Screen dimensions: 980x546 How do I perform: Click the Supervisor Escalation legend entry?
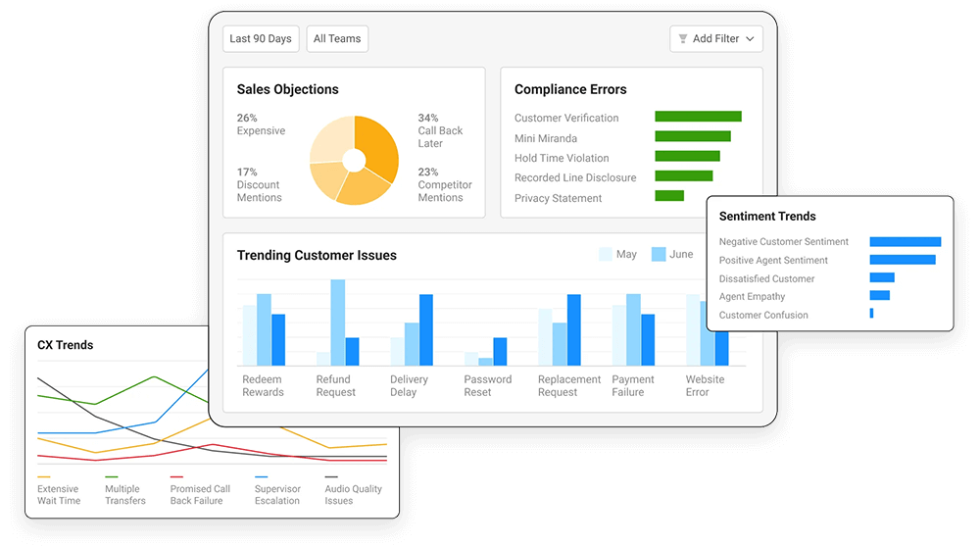click(x=277, y=491)
